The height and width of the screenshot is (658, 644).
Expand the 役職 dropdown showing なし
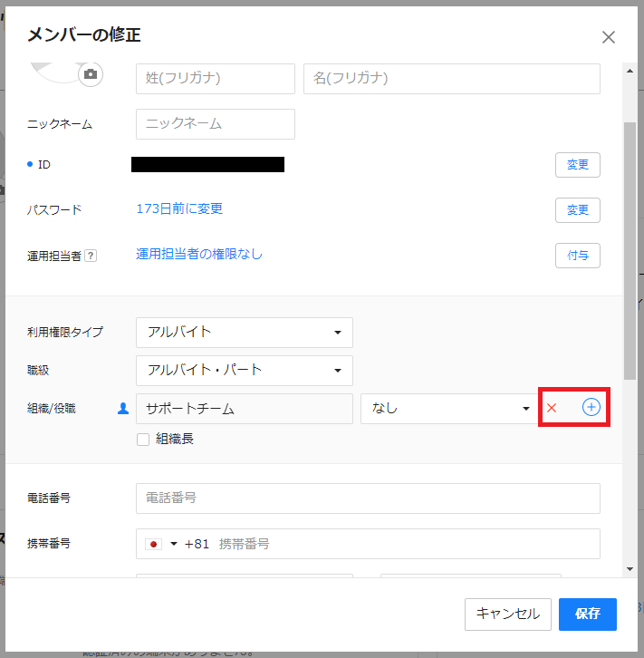(447, 409)
